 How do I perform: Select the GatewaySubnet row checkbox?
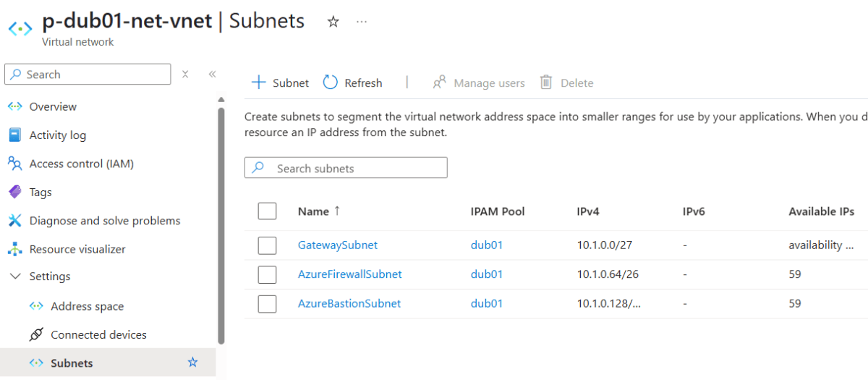click(267, 245)
